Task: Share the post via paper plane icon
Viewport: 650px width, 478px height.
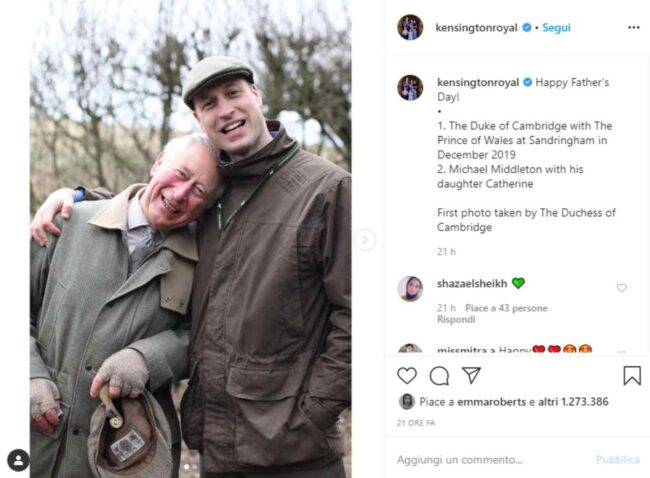Action: 471,376
